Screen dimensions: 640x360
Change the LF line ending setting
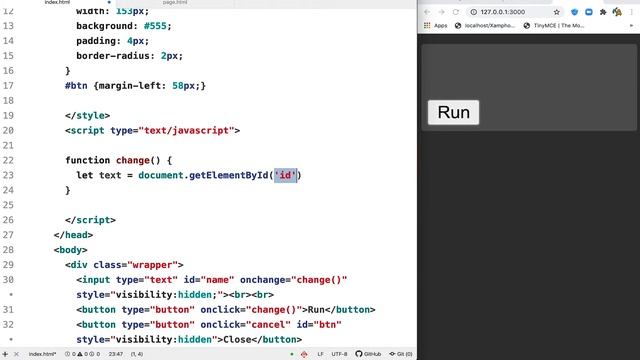[320, 354]
